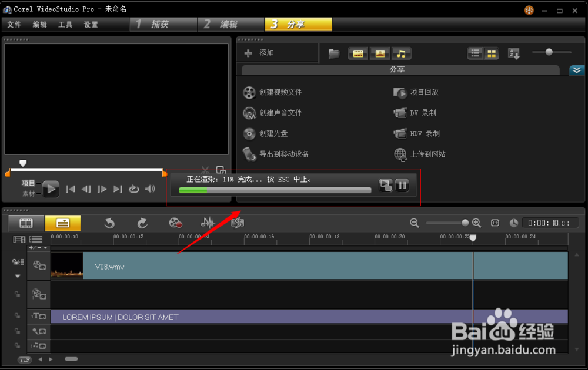Zoom in the timeline
Image resolution: width=588 pixels, height=370 pixels.
tap(477, 223)
